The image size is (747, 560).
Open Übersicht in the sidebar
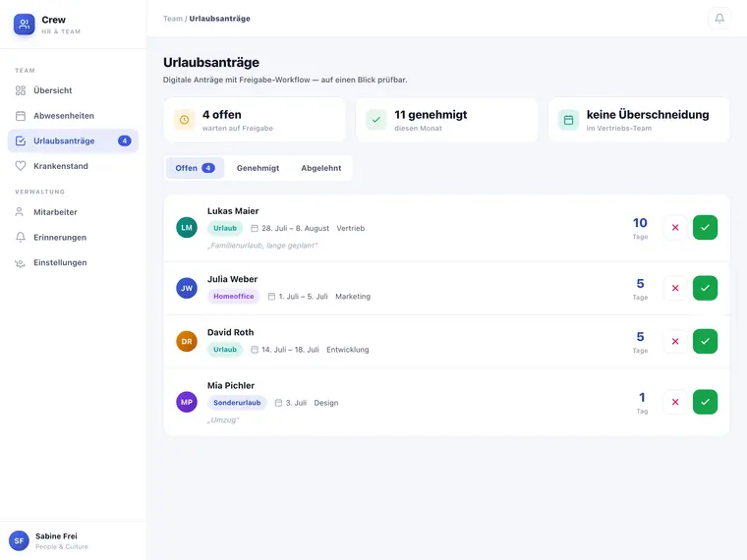point(73,90)
